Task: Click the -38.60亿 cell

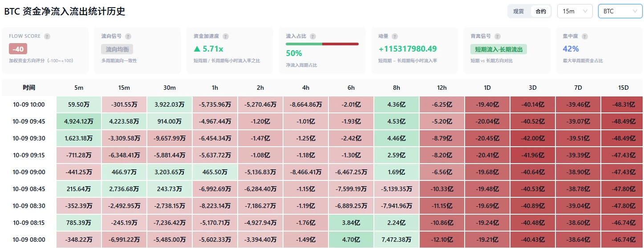Action: (578, 223)
